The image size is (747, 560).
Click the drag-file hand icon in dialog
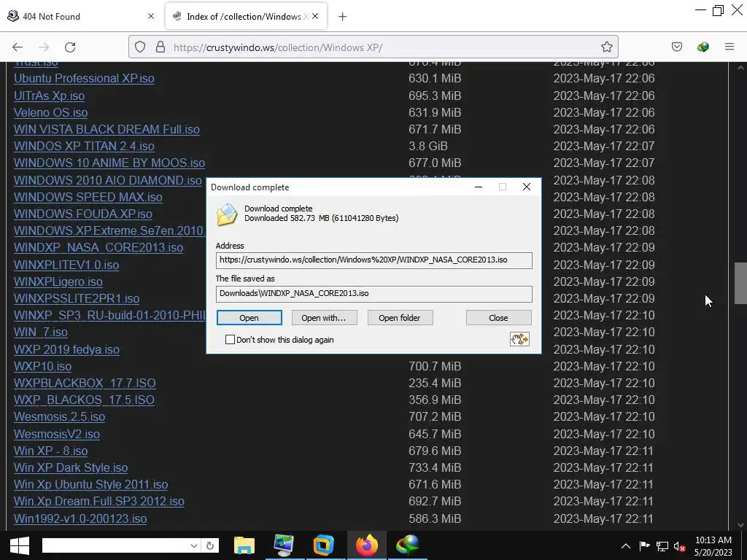[519, 339]
